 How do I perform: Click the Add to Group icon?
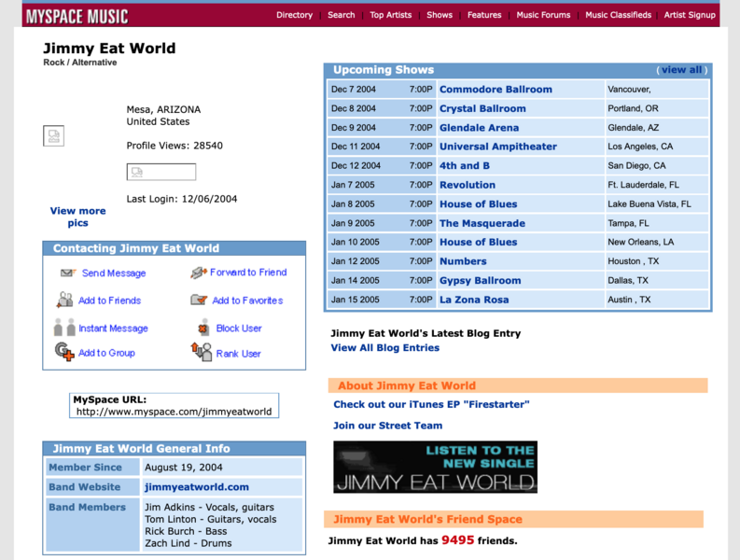coord(64,352)
